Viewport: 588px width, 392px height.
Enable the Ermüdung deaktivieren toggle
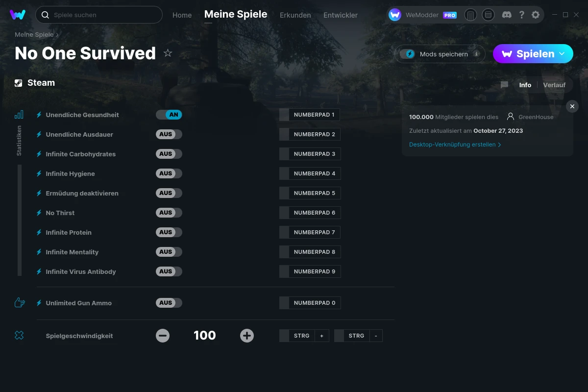169,193
